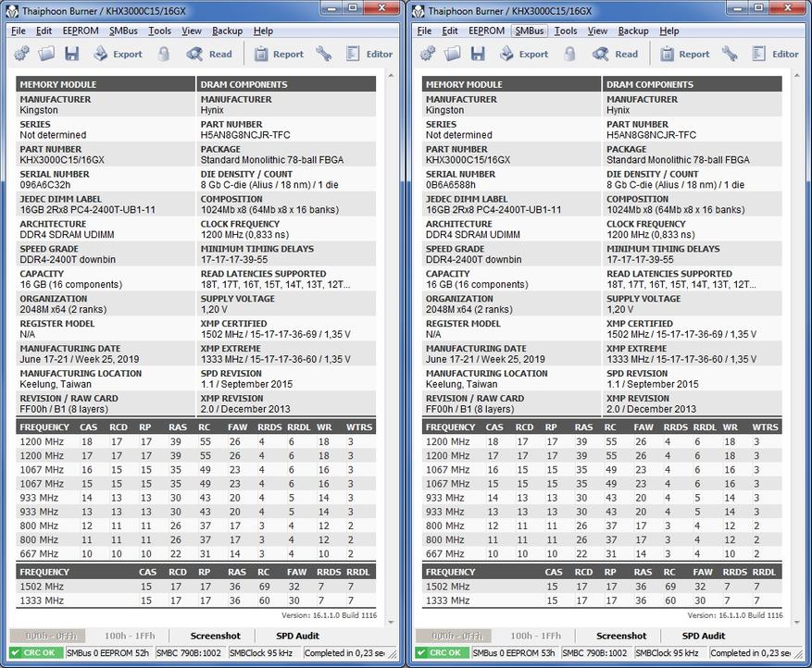Click the padlock write-protection icon, right window
The image size is (812, 668).
(x=569, y=54)
